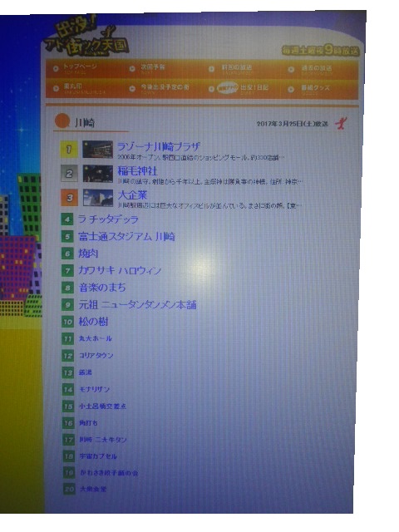Click the 毎週土曜夜9時放送 banner text

click(x=320, y=51)
